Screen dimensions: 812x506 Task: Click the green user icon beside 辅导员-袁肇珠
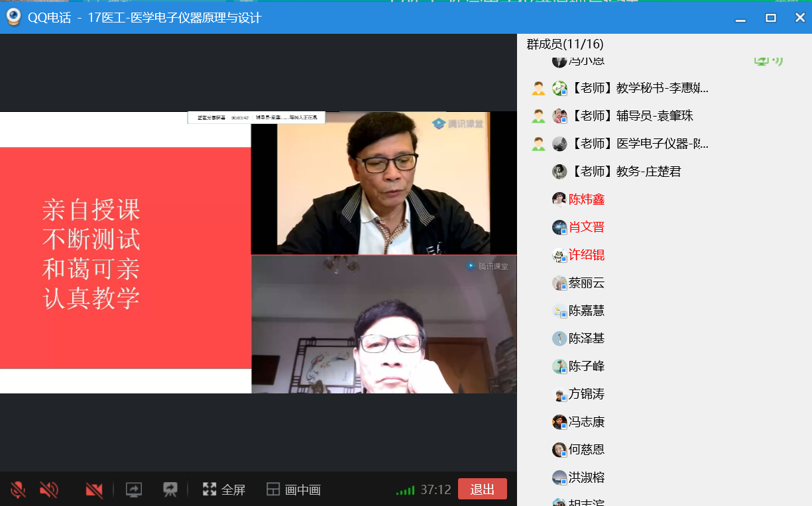coord(538,116)
